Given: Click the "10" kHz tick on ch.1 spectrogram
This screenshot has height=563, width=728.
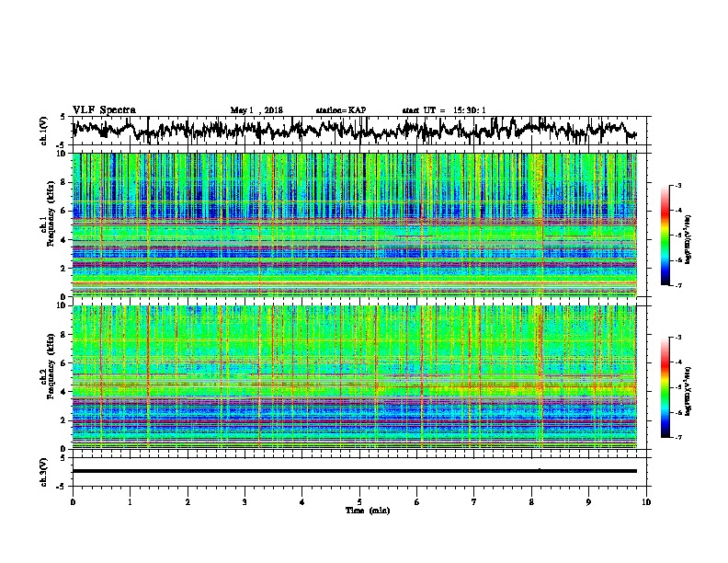Looking at the screenshot, I should coord(63,154).
